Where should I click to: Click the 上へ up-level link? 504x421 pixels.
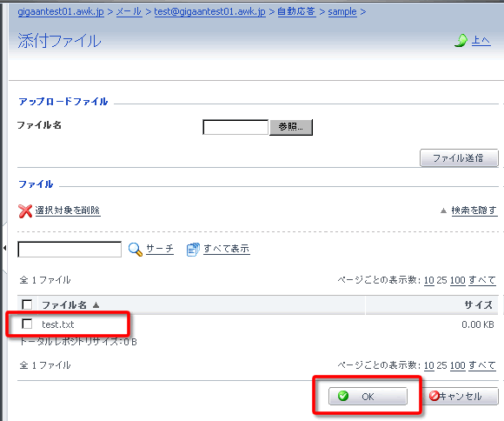[481, 41]
